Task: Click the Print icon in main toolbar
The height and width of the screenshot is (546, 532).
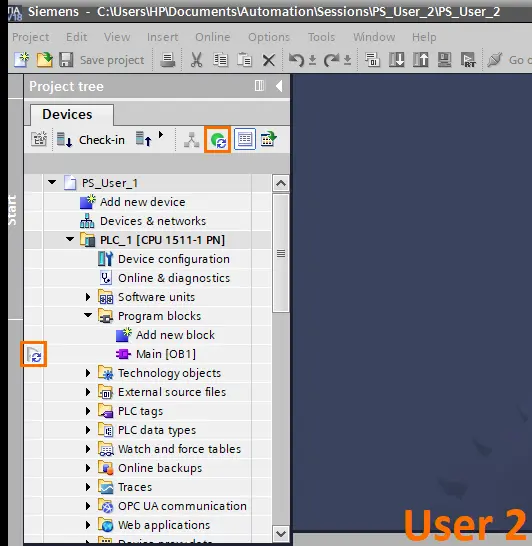Action: [x=168, y=60]
